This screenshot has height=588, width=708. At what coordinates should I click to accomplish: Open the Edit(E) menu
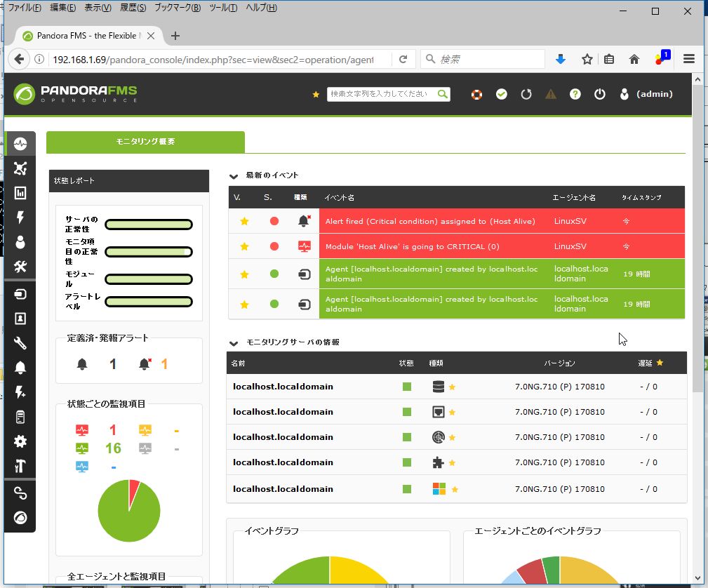62,8
